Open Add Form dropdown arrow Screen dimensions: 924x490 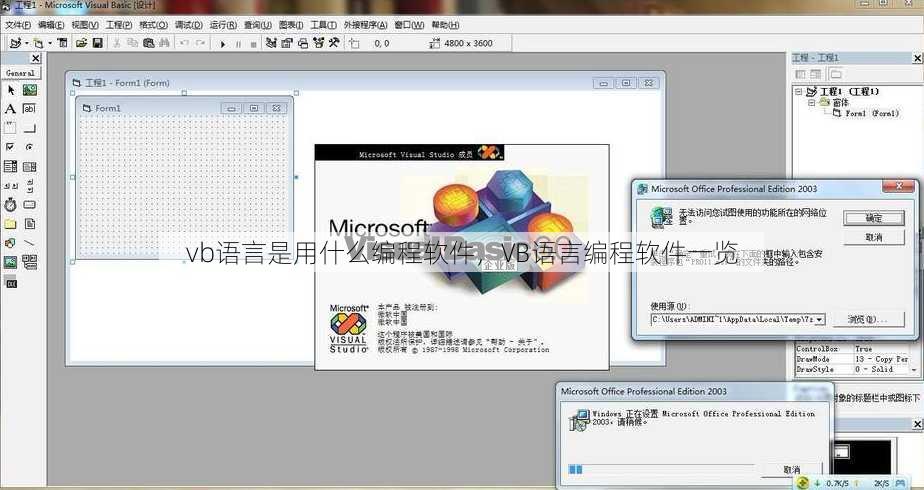click(50, 44)
